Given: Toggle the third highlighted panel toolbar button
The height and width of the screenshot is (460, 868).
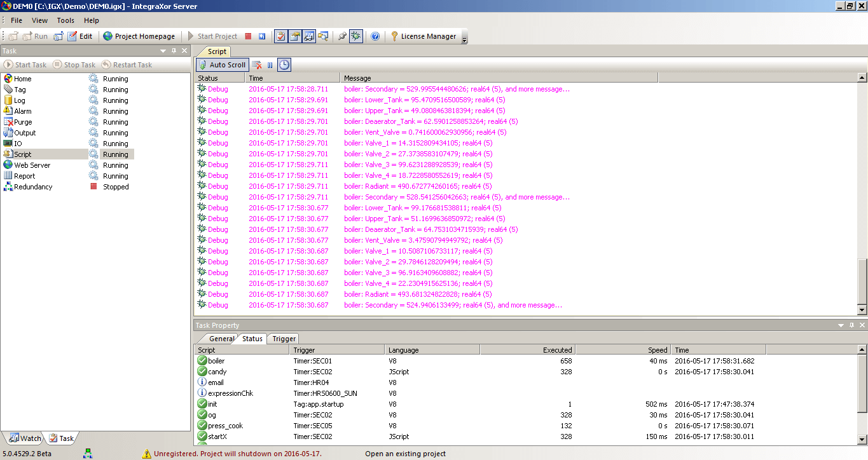Looking at the screenshot, I should pyautogui.click(x=308, y=36).
